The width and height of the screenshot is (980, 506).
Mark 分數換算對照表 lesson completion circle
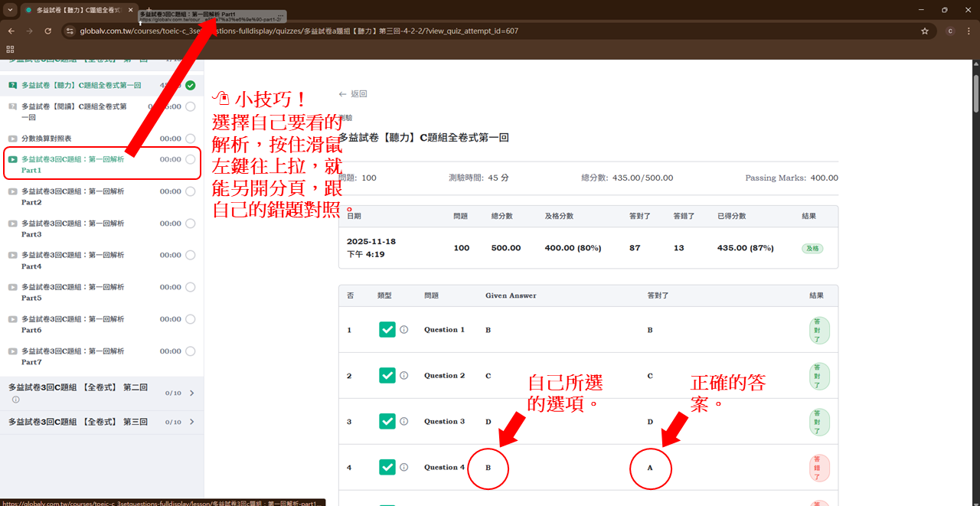(x=190, y=139)
